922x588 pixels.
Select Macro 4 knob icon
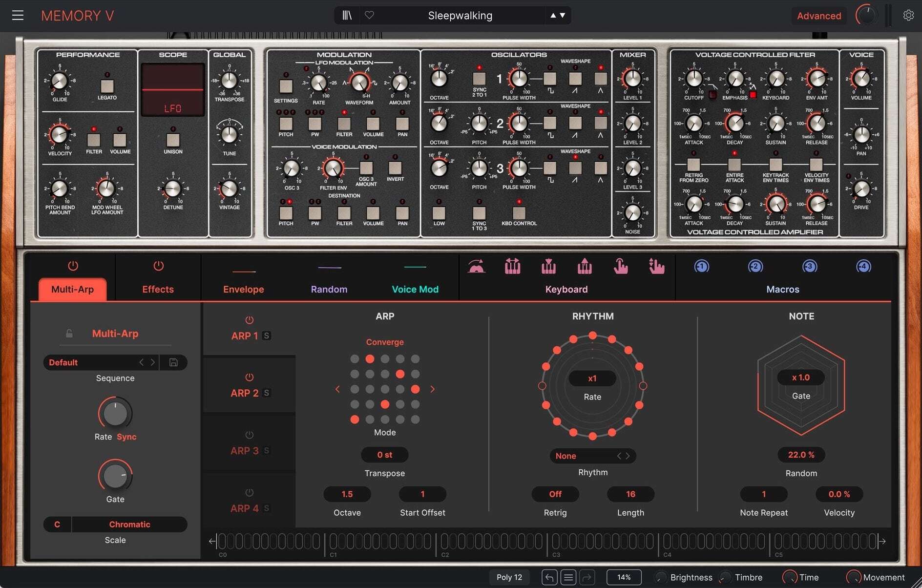click(x=863, y=266)
